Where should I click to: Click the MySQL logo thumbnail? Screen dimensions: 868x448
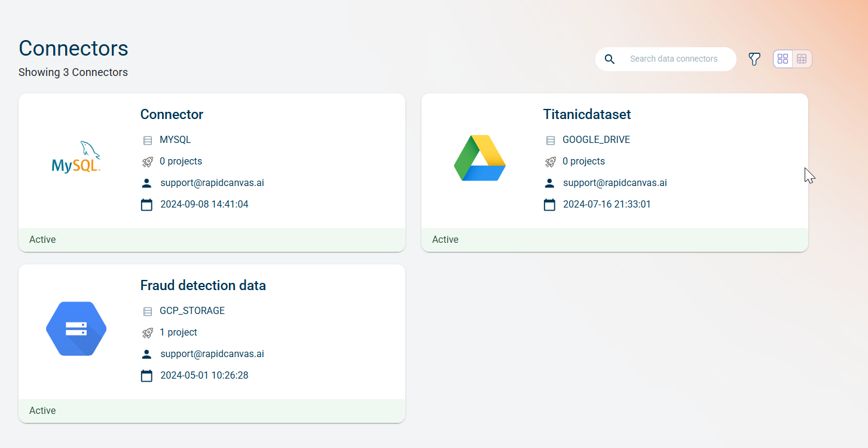[76, 158]
